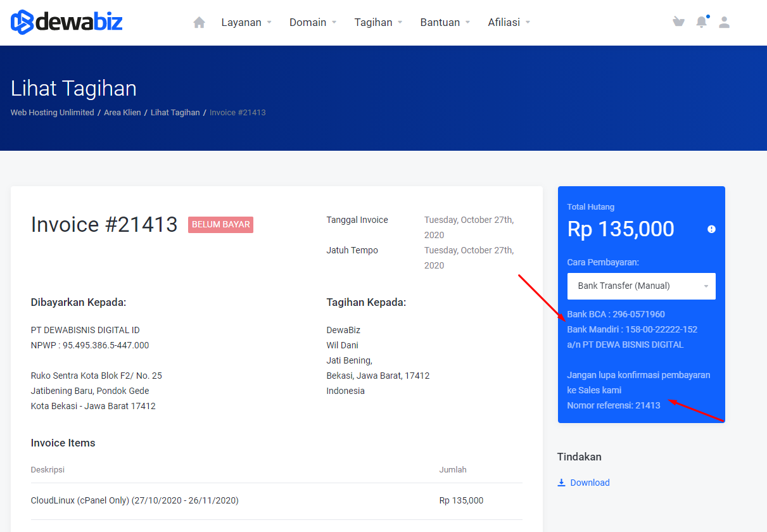Click the Total Hutang label
The height and width of the screenshot is (532, 767).
coord(591,207)
